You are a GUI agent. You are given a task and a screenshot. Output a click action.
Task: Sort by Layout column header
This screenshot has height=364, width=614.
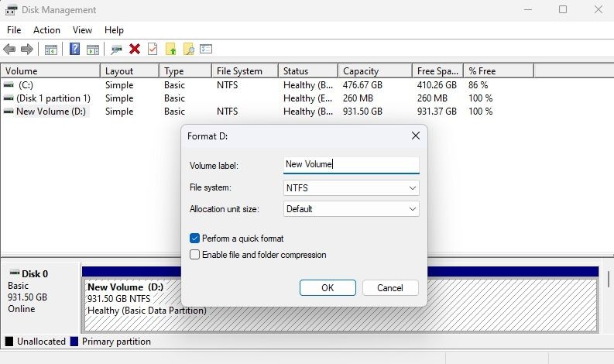pos(129,71)
